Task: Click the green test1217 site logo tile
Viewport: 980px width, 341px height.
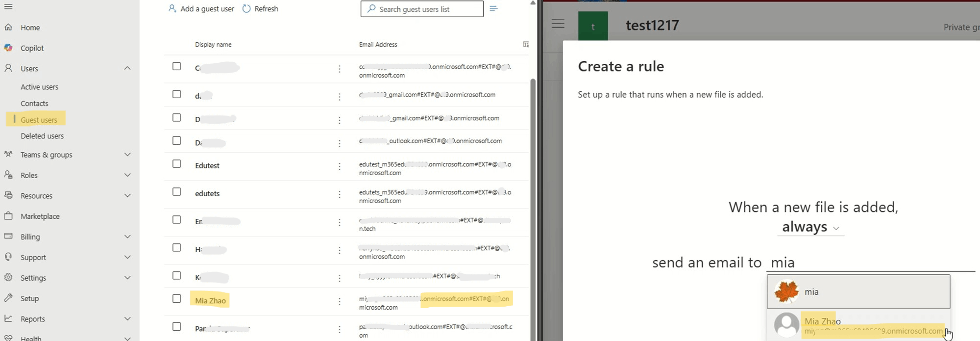Action: tap(593, 26)
